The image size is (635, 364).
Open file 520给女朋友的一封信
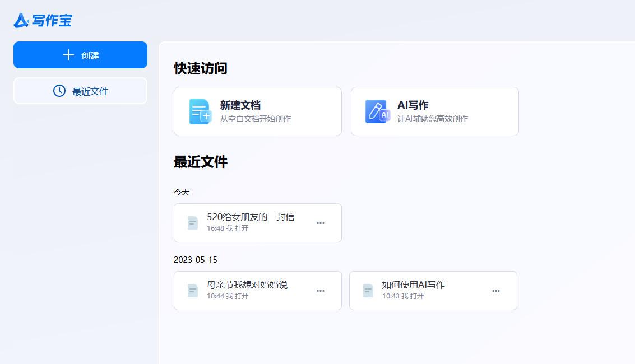tap(258, 223)
